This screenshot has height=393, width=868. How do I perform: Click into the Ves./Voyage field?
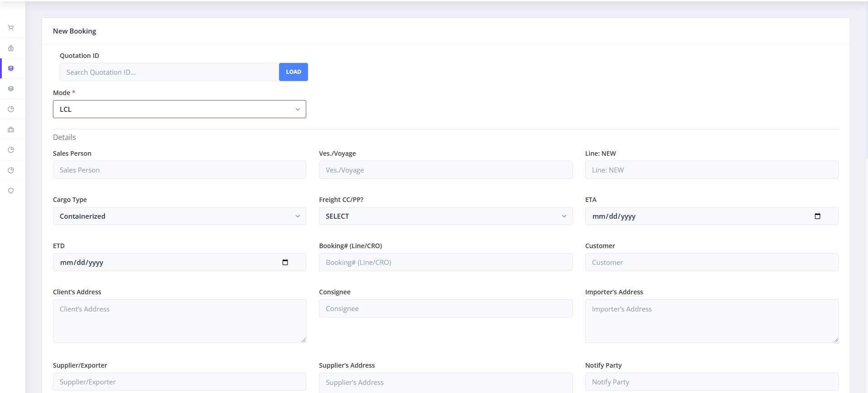(x=445, y=170)
